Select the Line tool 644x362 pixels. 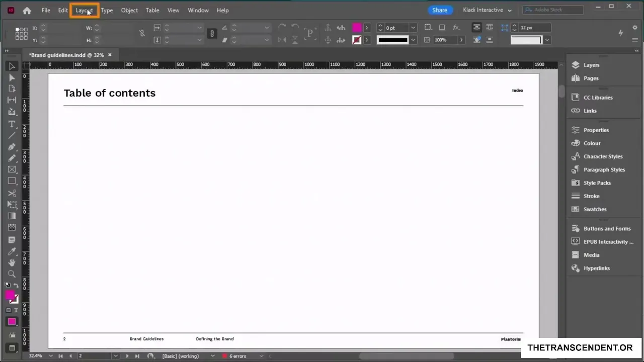(x=12, y=135)
